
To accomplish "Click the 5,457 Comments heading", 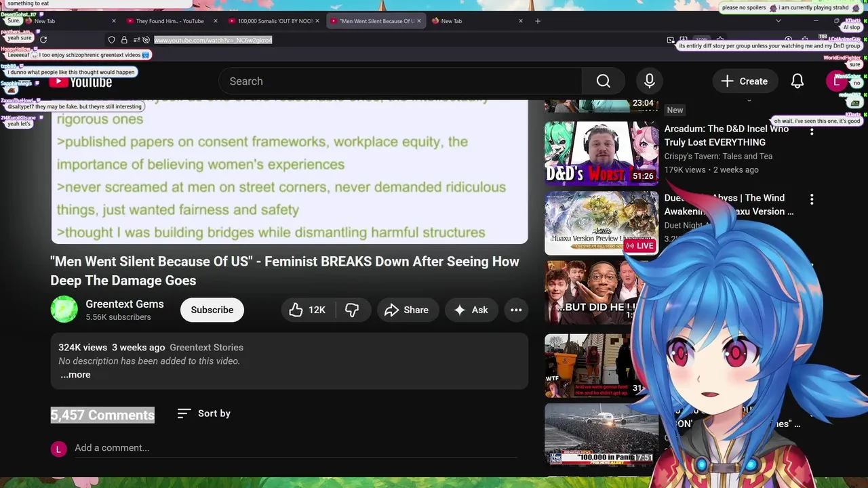I will tap(102, 415).
